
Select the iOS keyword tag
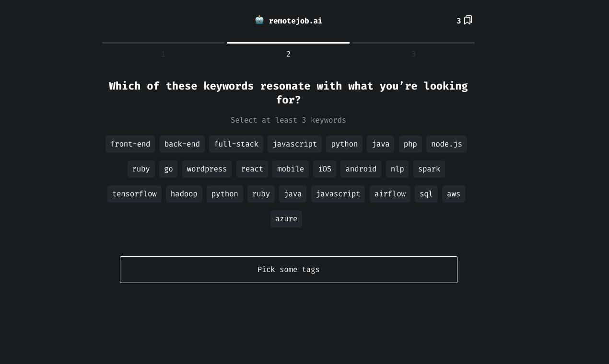[325, 169]
